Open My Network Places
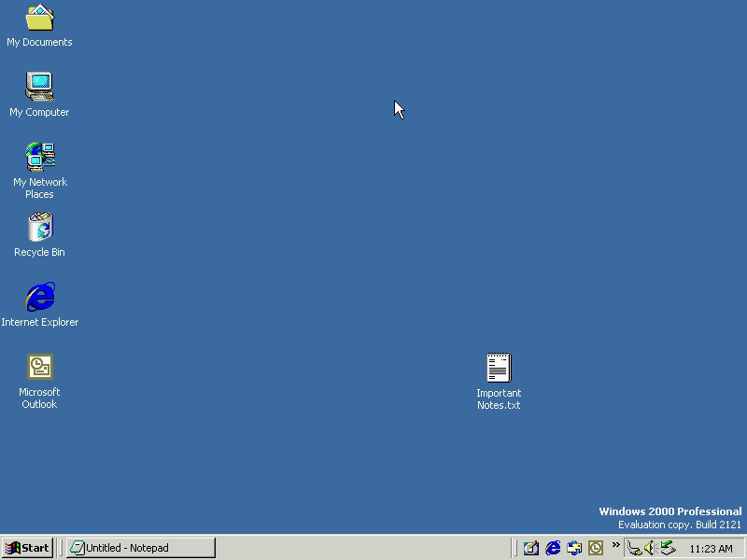This screenshot has height=560, width=747. click(x=39, y=157)
